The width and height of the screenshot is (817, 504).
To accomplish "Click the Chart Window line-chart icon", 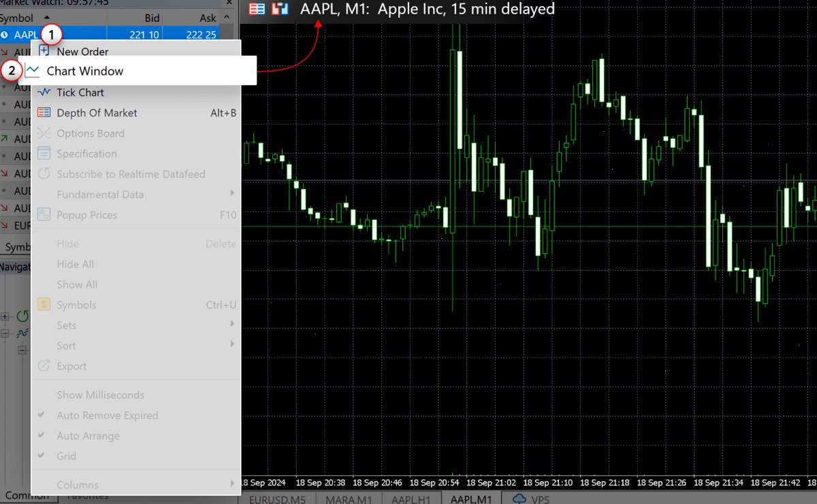I will tap(33, 71).
